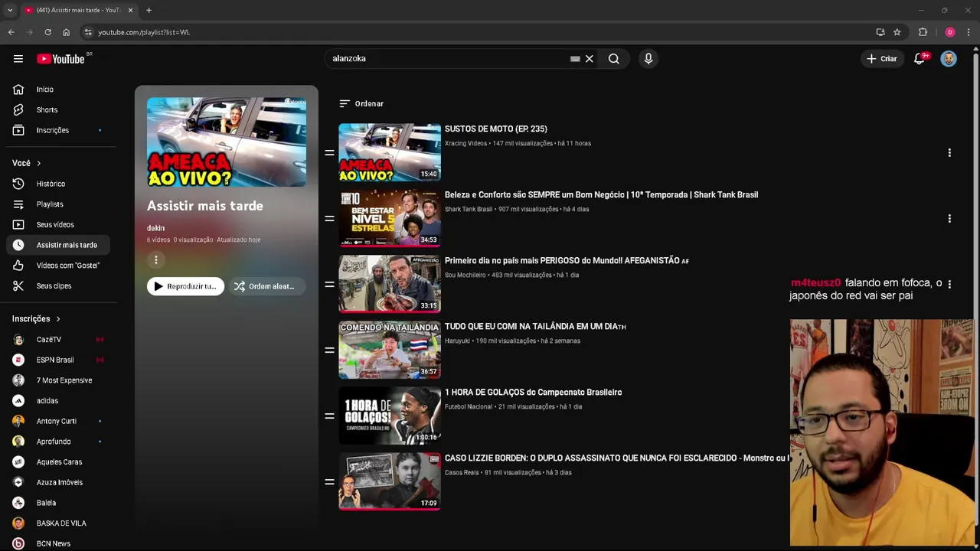Open the AFEGANISTÃO video thumbnail
Viewport: 980px width, 551px height.
(390, 284)
